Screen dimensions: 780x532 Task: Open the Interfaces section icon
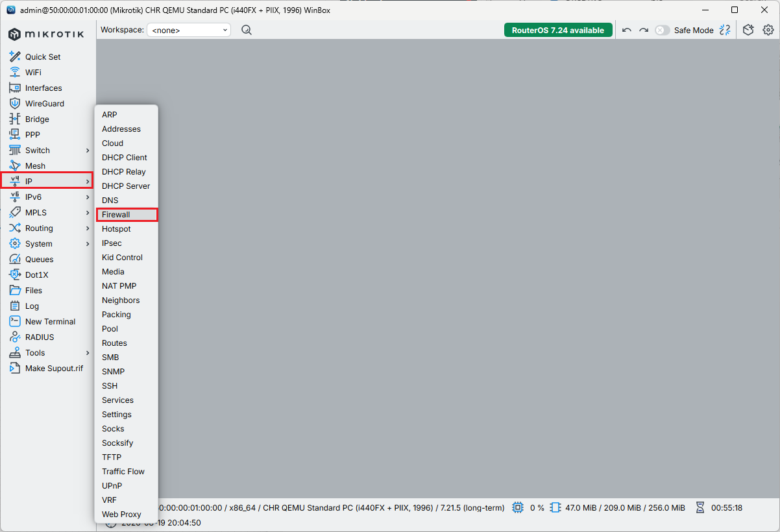coord(15,88)
